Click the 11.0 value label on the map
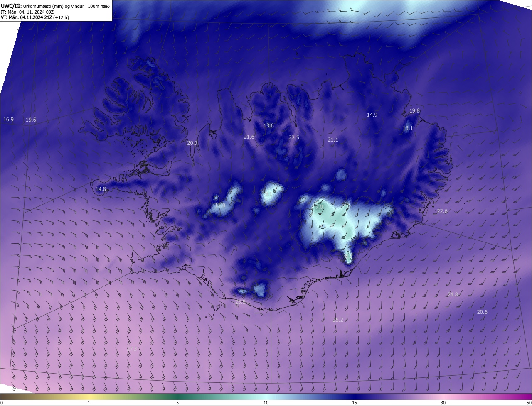 point(220,205)
